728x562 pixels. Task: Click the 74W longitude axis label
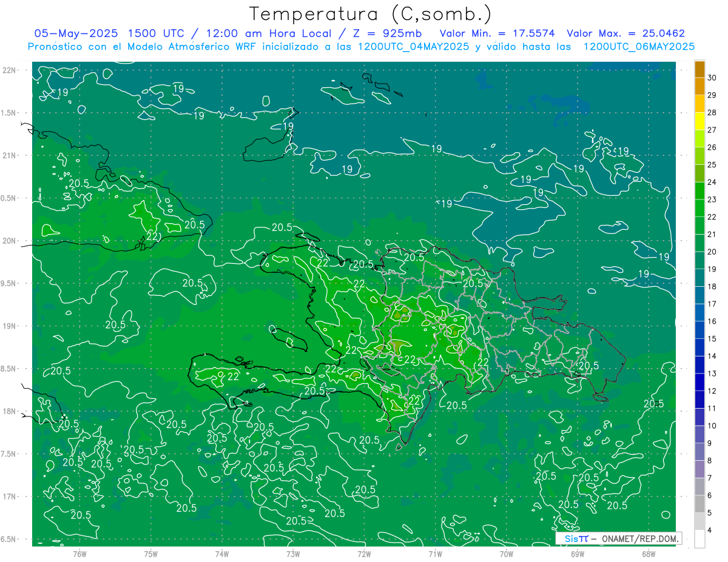[221, 554]
